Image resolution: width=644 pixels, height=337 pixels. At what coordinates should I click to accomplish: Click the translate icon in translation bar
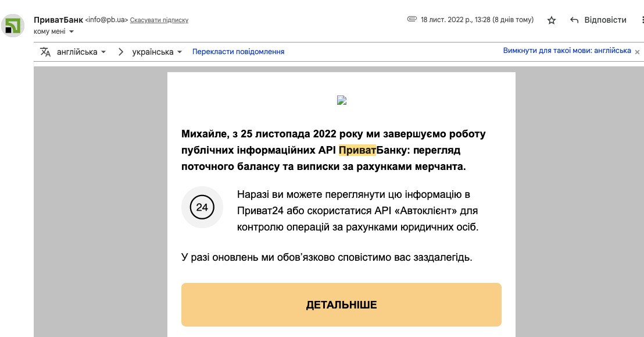(x=45, y=52)
